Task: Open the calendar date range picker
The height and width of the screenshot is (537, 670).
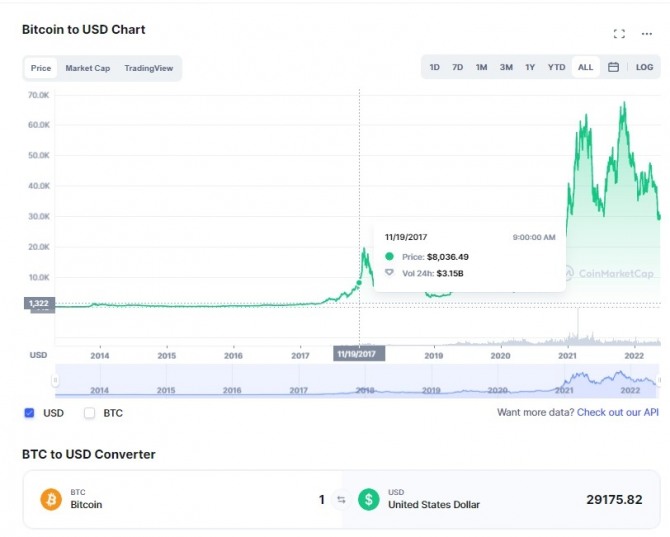Action: coord(613,67)
